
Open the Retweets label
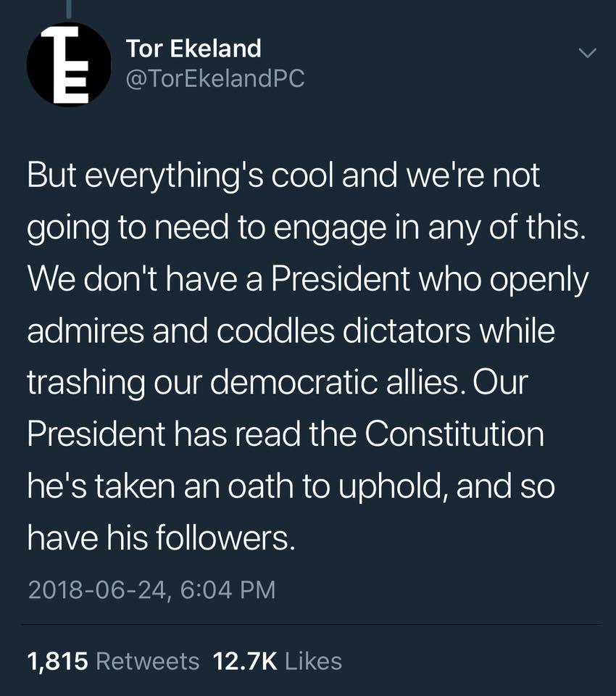[x=147, y=660]
